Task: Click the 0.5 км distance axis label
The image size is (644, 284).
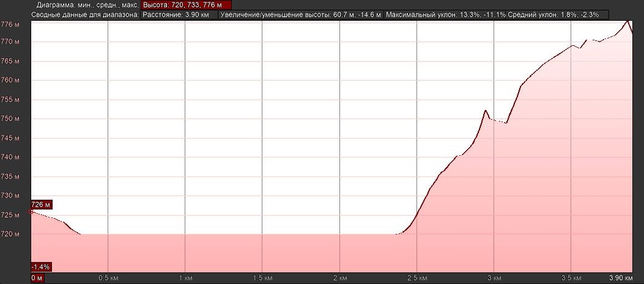Action: point(108,278)
